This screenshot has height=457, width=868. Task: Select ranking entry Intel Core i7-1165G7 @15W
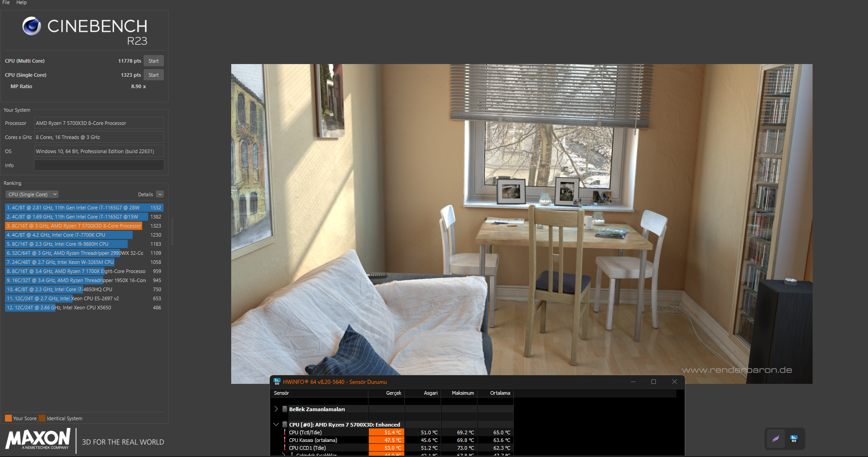[84, 217]
